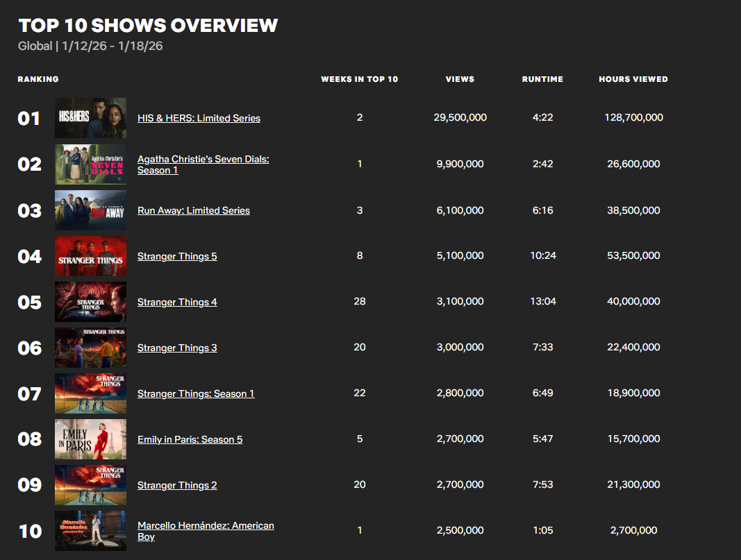
Task: Click the Stranger Things 4 poster thumbnail
Action: [90, 302]
